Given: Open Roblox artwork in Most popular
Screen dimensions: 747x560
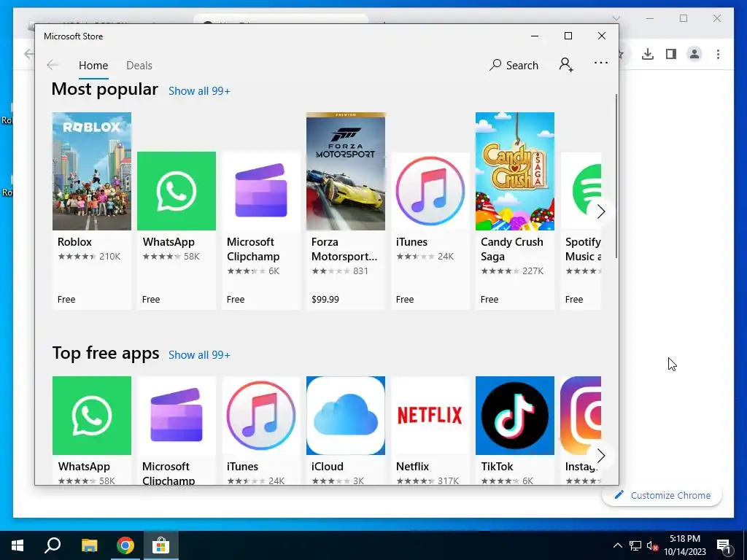Looking at the screenshot, I should point(92,171).
